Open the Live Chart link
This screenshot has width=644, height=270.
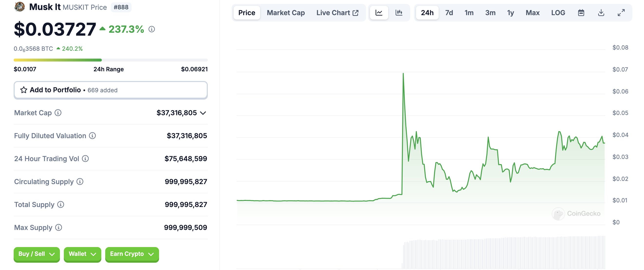pos(337,13)
